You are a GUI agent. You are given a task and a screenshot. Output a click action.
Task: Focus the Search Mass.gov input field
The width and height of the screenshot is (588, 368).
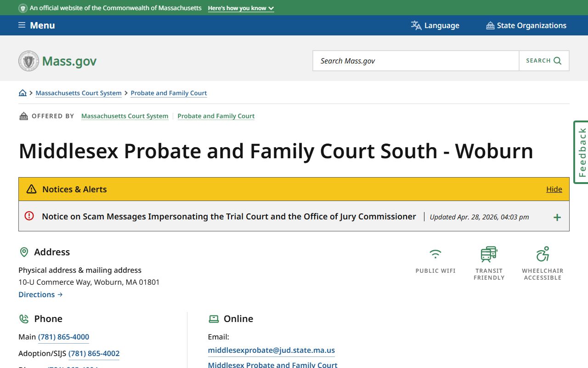pos(416,61)
